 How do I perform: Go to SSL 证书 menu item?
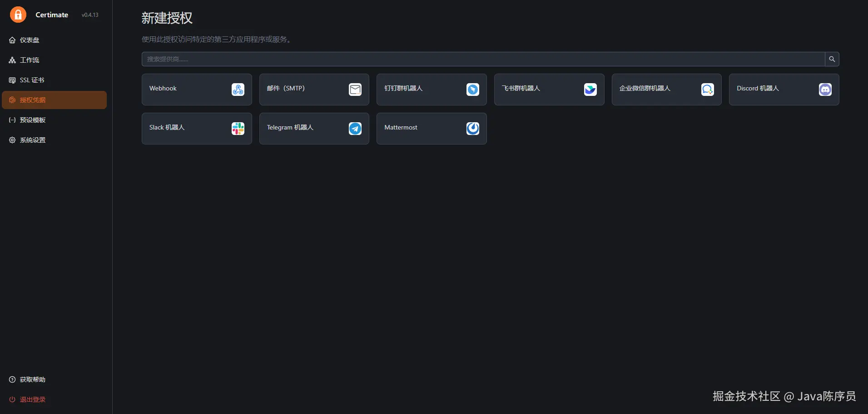55,80
